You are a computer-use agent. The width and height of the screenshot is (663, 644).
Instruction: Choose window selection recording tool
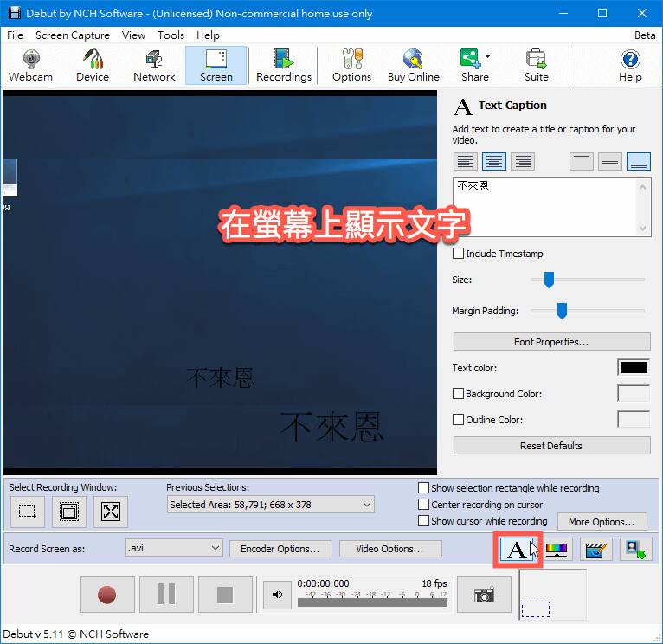pyautogui.click(x=69, y=512)
